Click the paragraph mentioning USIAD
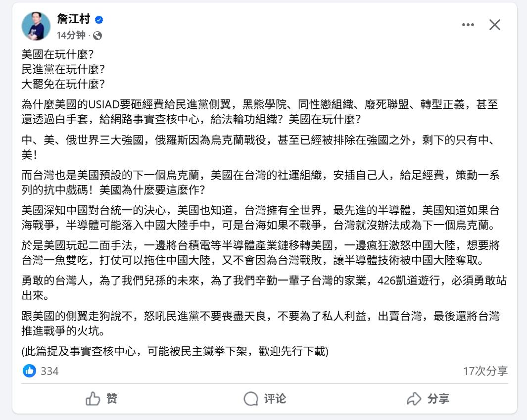527x420 pixels. pos(260,112)
